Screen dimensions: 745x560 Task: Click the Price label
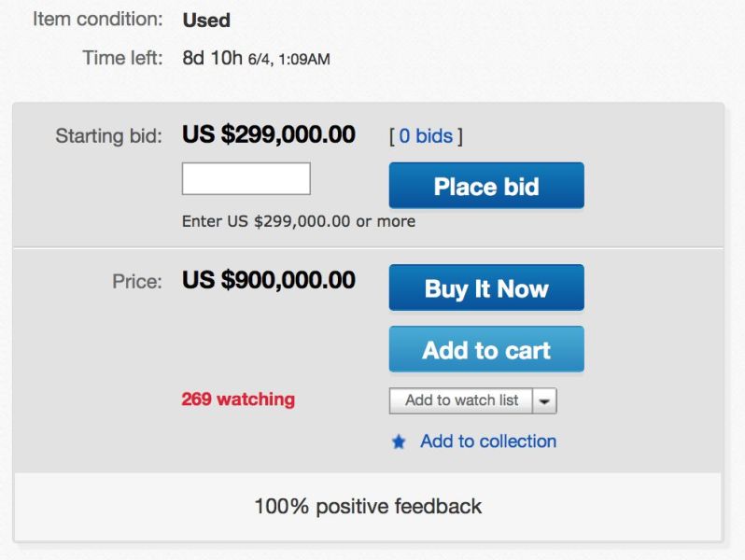click(x=136, y=281)
